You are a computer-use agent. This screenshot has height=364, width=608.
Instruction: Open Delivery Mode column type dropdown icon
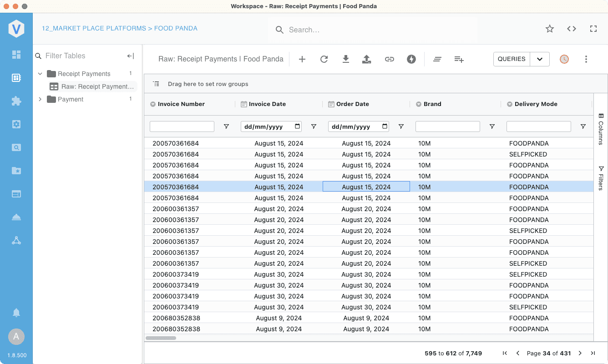510,104
